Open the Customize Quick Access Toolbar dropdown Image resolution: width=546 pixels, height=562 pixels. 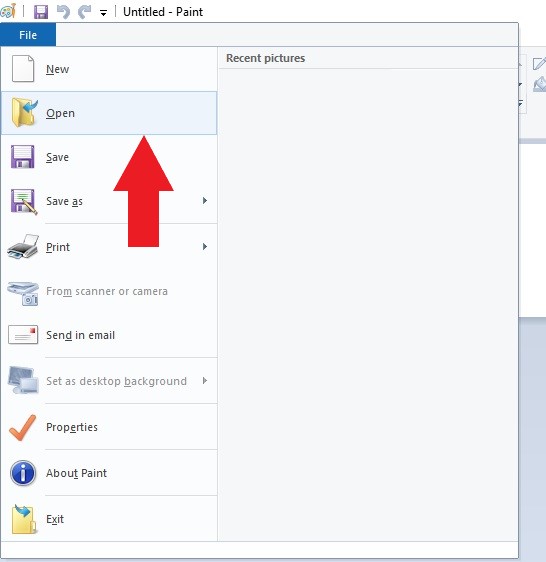[103, 13]
